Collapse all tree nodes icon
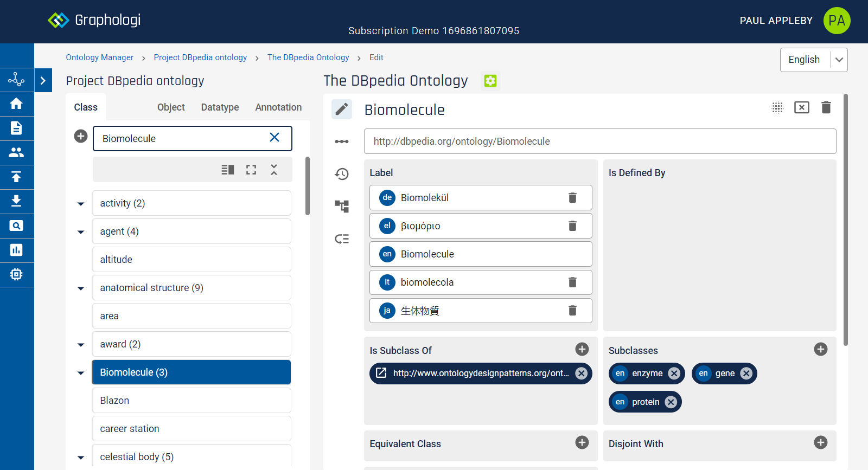This screenshot has width=868, height=470. 274,170
